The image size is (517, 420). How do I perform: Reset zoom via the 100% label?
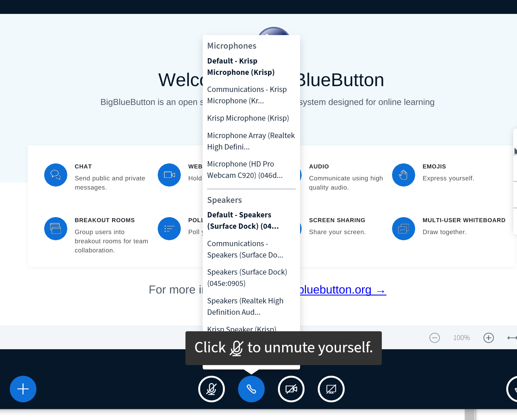click(x=461, y=338)
